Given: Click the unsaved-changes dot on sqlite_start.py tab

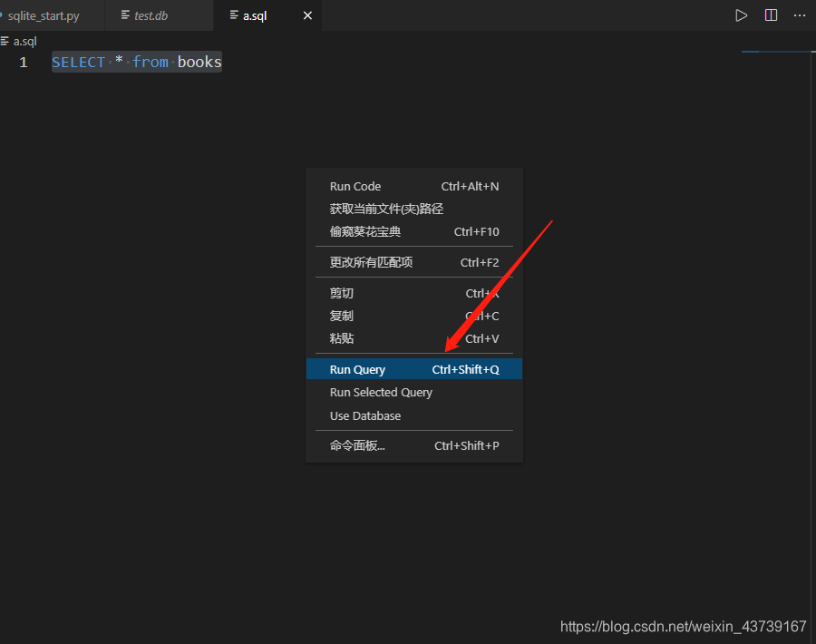Looking at the screenshot, I should pyautogui.click(x=4, y=15).
